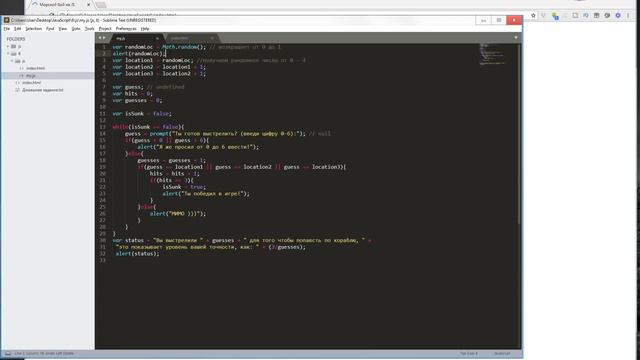The image size is (640, 360).
Task: Bookmark page with browser star icon
Action: (533, 16)
